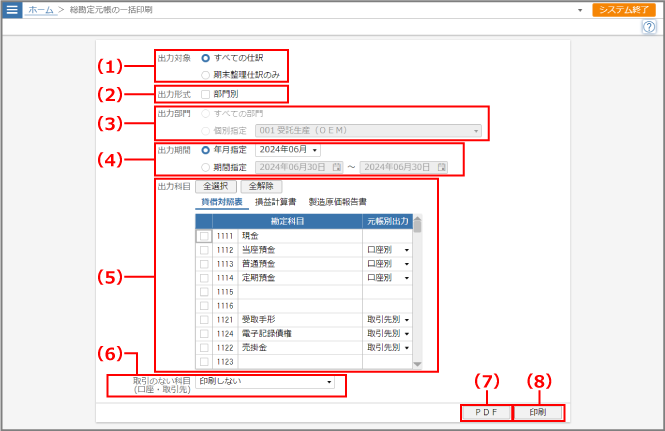Viewport: 665px width, 431px height.
Task: Click the period end date field
Action: point(403,167)
